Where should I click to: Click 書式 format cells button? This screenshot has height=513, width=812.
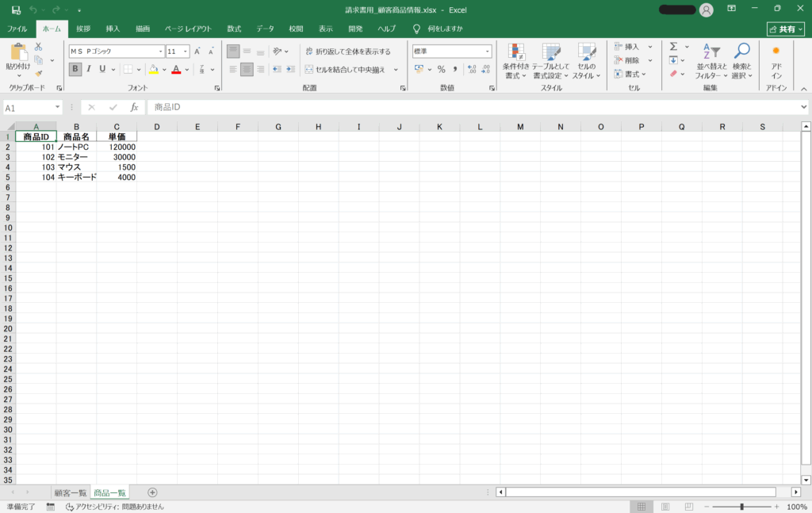point(629,74)
